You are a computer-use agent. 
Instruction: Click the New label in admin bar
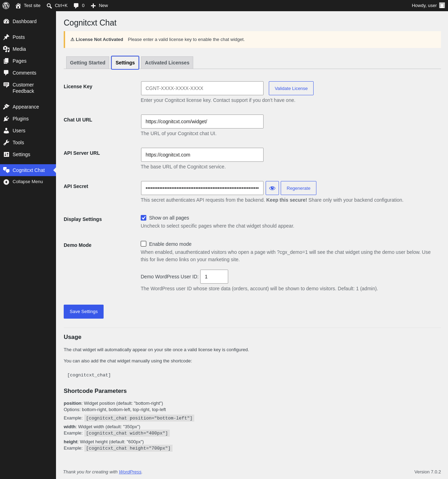click(103, 6)
